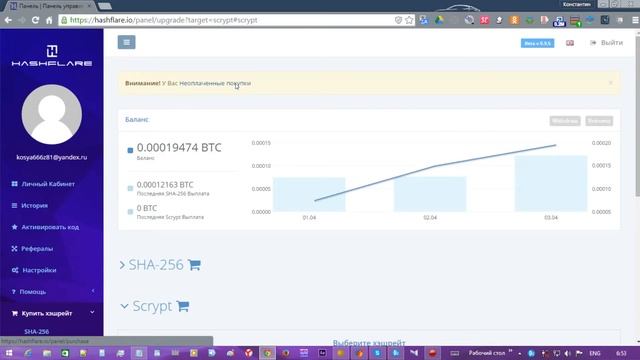Open the Windows Start button

point(9,353)
